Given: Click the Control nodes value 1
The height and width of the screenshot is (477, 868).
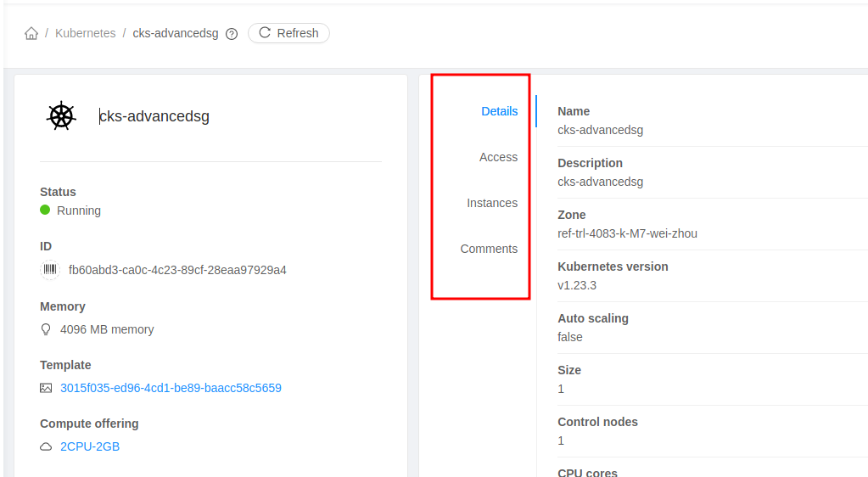Looking at the screenshot, I should [561, 441].
